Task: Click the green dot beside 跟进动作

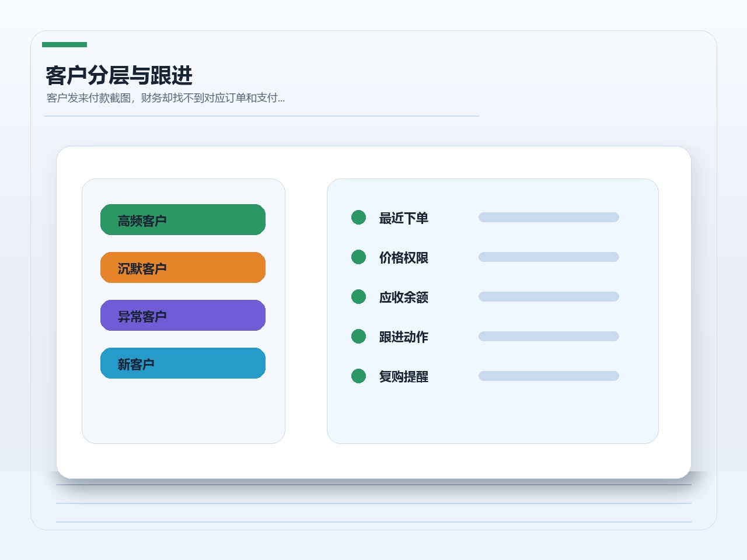Action: [358, 337]
